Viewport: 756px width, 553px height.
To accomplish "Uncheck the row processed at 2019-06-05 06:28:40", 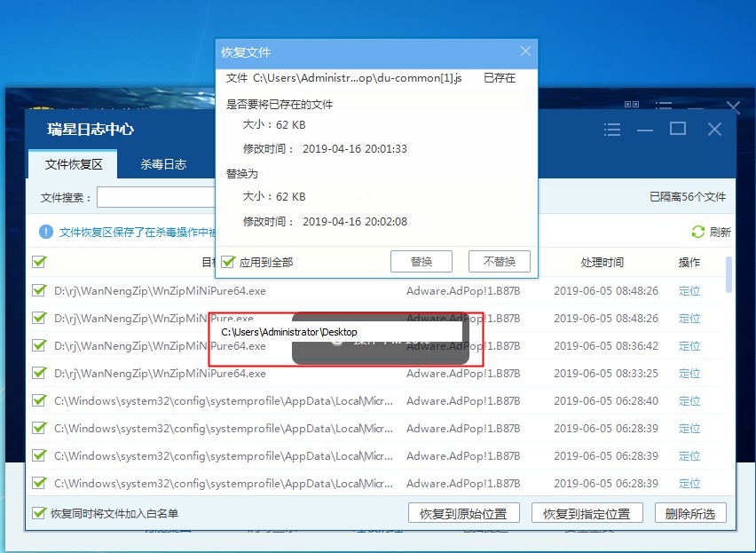I will tap(39, 400).
